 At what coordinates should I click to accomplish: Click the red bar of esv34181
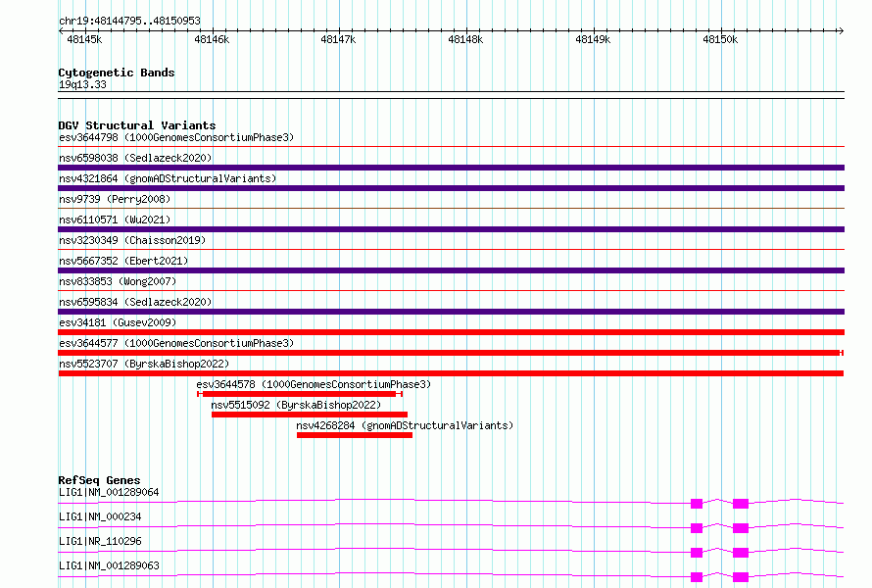451,332
